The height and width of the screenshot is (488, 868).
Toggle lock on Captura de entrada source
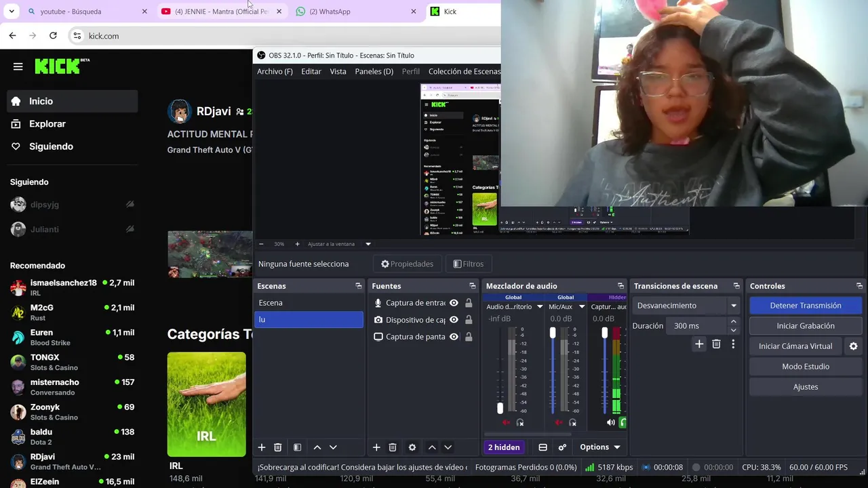(x=469, y=303)
